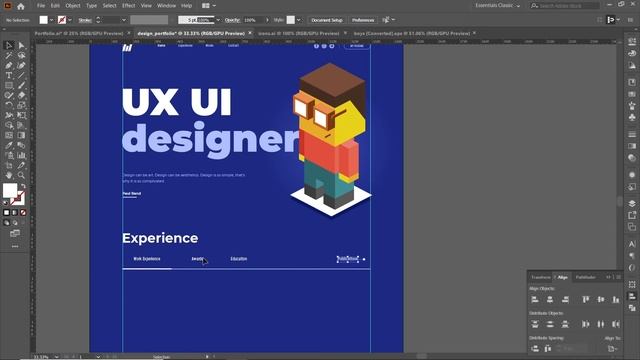Click Horizontal Distribute Center icon
640x360 pixels.
(x=601, y=324)
